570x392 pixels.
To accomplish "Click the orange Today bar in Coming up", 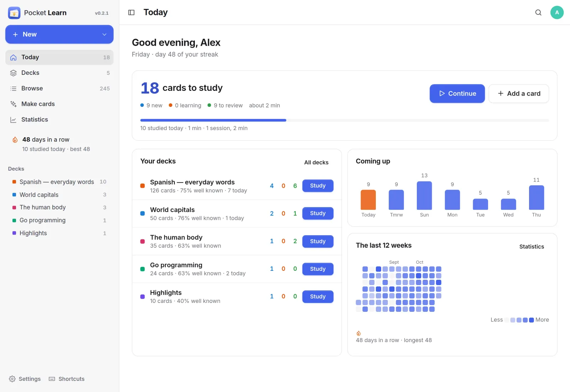I will 368,200.
